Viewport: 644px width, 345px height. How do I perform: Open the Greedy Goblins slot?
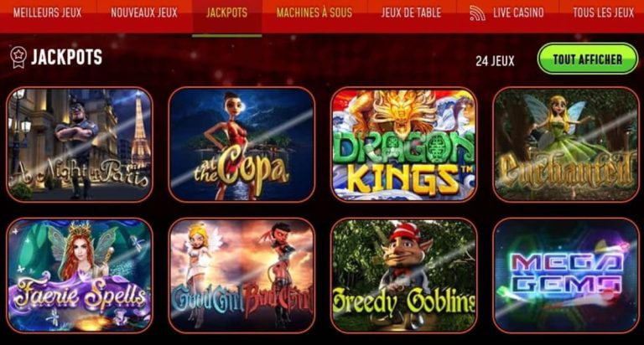[403, 275]
